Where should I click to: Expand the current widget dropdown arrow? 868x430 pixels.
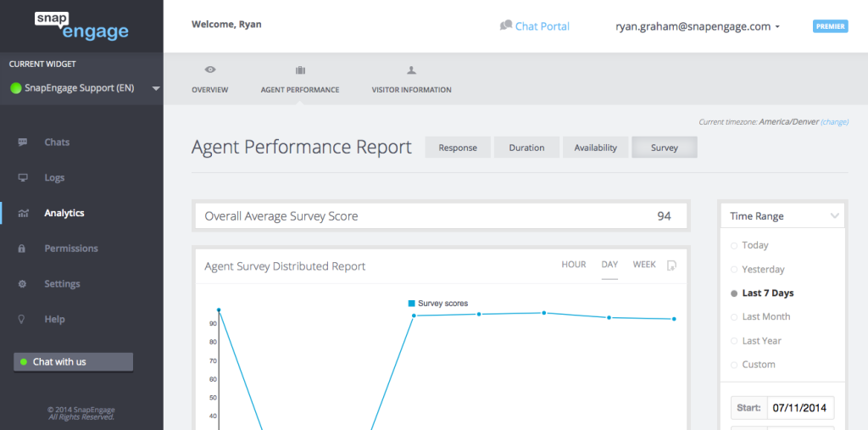[156, 89]
